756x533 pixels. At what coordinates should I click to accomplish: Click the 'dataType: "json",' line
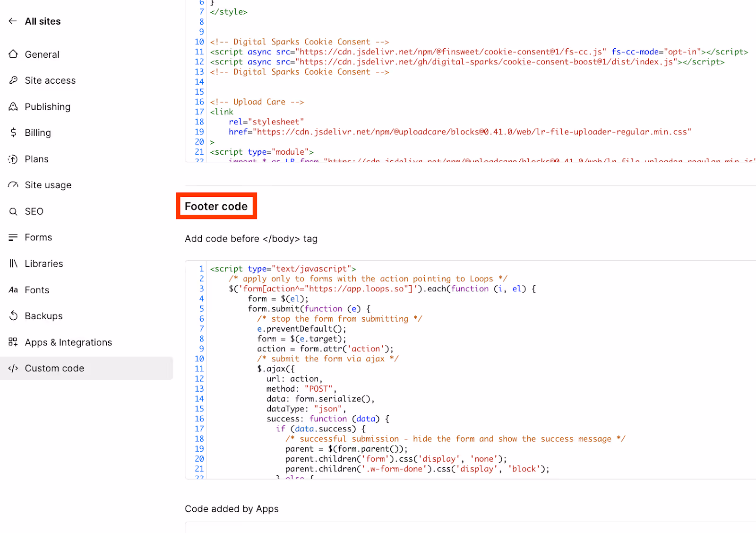[306, 409]
